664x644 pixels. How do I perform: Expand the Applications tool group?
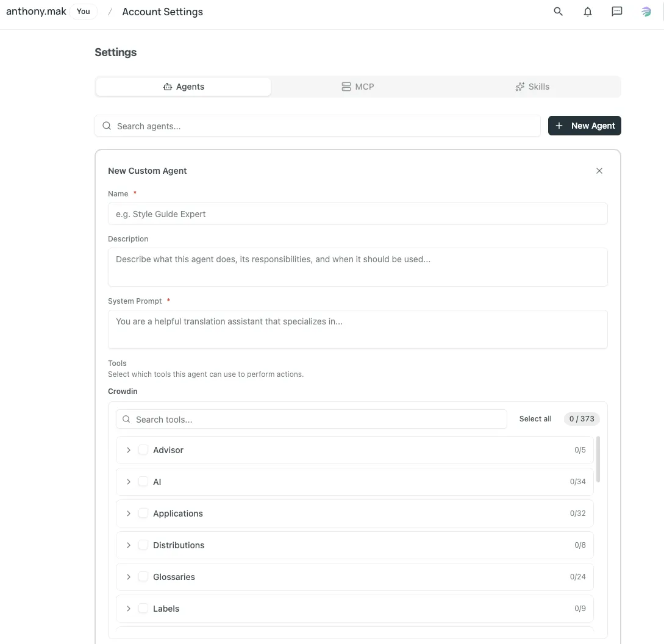(x=128, y=513)
